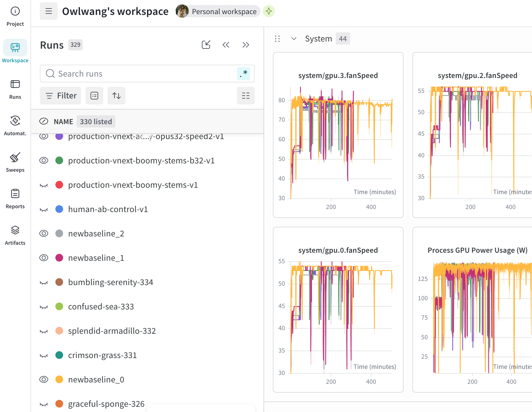Image resolution: width=532 pixels, height=412 pixels.
Task: Expand the runs sidebar with double right chevrons
Action: pos(246,45)
